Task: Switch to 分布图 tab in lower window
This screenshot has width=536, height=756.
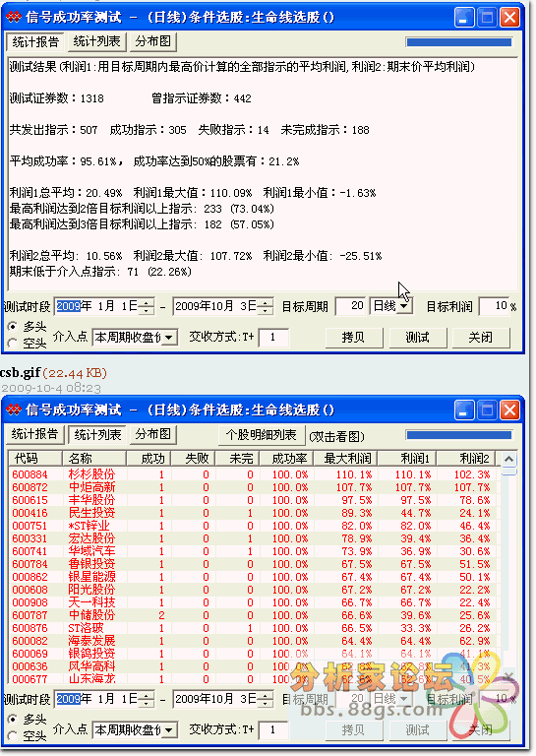Action: tap(153, 434)
